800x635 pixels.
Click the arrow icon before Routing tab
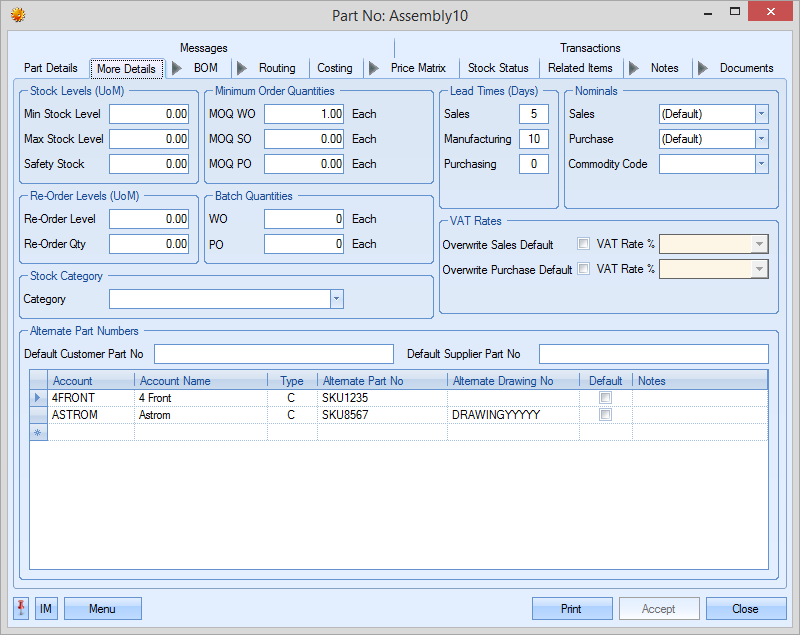[242, 68]
